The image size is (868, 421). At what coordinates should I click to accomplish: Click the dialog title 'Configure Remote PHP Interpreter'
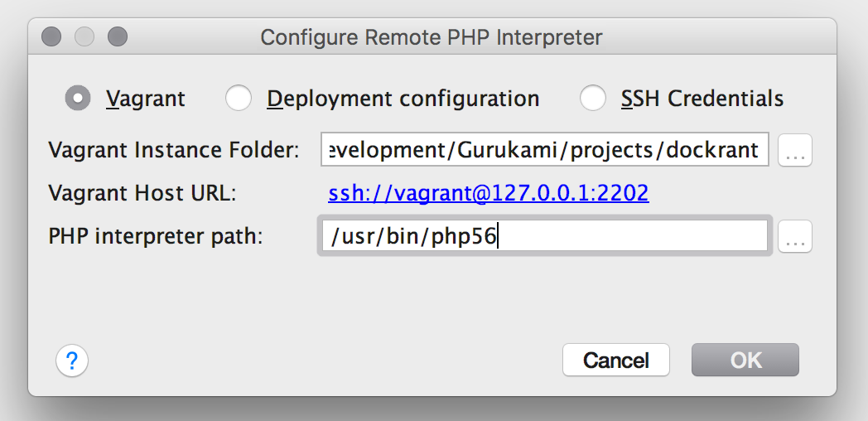tap(432, 37)
